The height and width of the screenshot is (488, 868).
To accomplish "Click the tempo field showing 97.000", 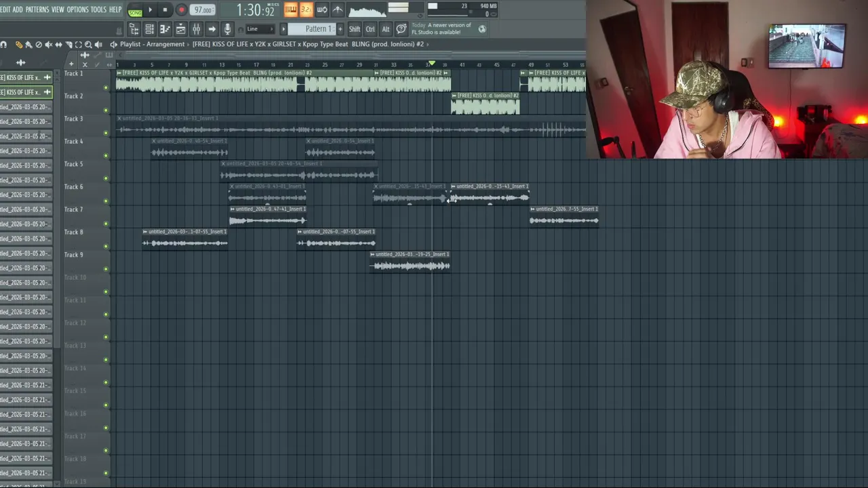I will click(203, 9).
